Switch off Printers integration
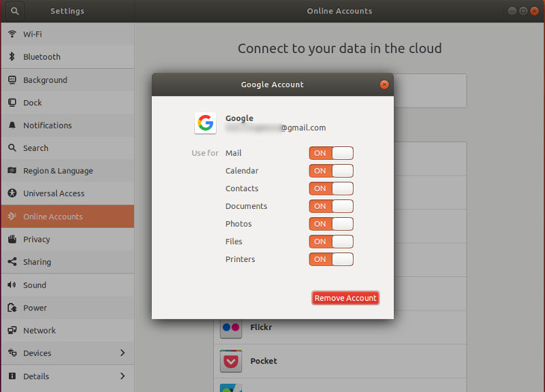This screenshot has height=392, width=545. click(331, 259)
